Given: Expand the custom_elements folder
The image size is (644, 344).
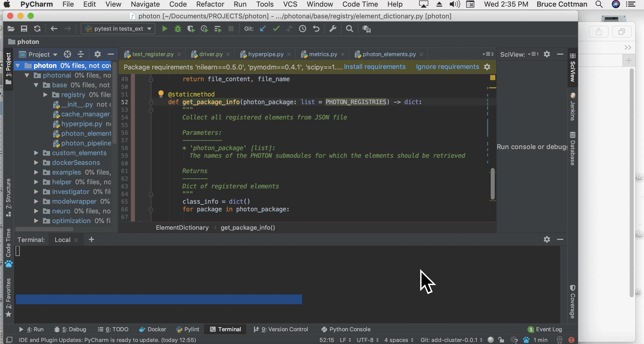Looking at the screenshot, I should pos(36,153).
